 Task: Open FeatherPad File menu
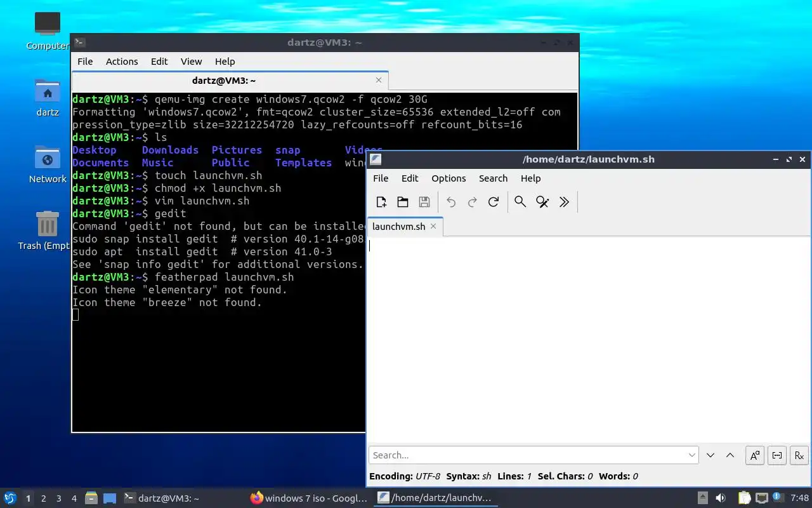(x=381, y=178)
